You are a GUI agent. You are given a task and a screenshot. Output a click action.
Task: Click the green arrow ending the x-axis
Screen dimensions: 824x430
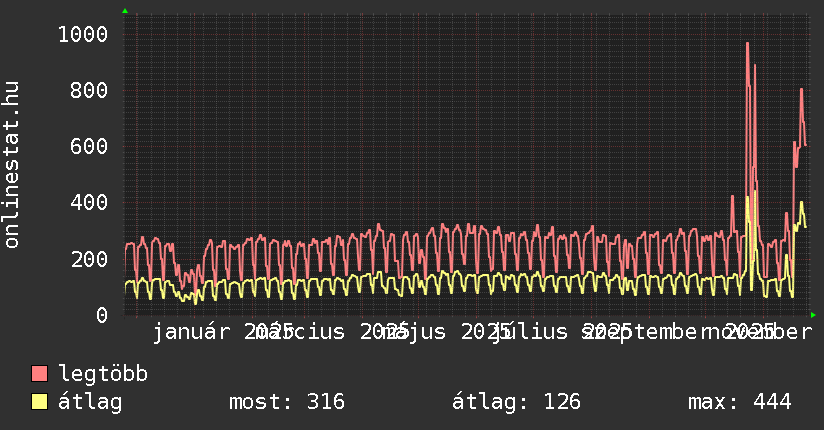pyautogui.click(x=813, y=315)
